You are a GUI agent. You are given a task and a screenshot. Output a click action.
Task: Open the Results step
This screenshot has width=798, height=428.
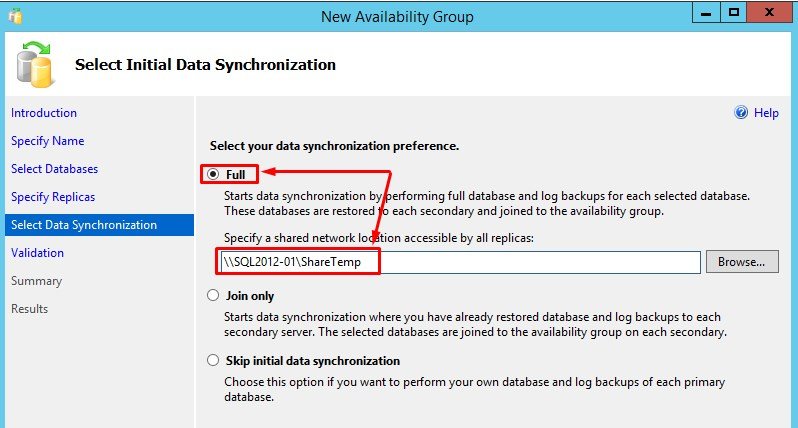pyautogui.click(x=30, y=309)
